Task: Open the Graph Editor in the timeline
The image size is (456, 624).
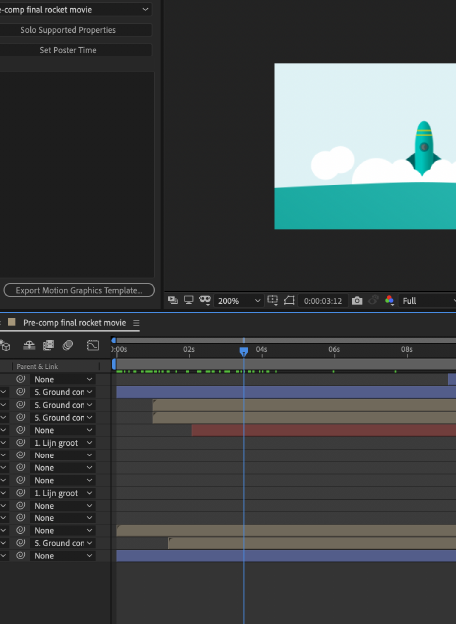Action: click(93, 345)
